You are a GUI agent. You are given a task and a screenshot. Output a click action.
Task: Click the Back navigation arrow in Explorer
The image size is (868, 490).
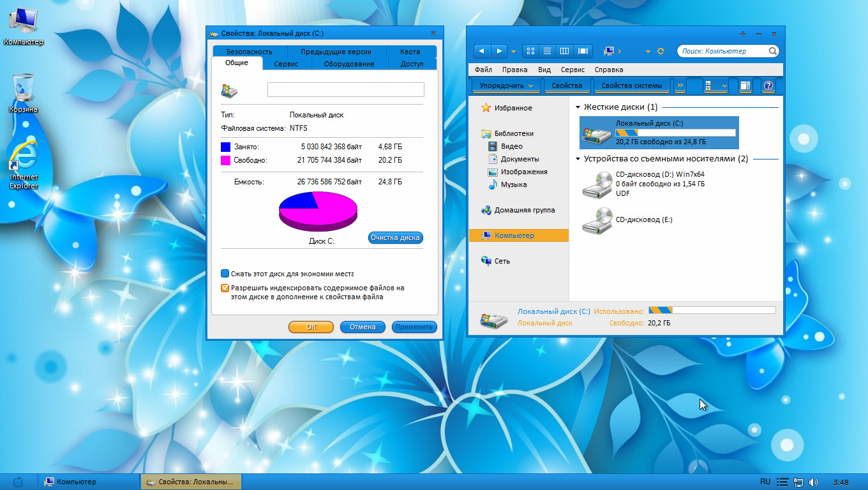click(x=482, y=51)
